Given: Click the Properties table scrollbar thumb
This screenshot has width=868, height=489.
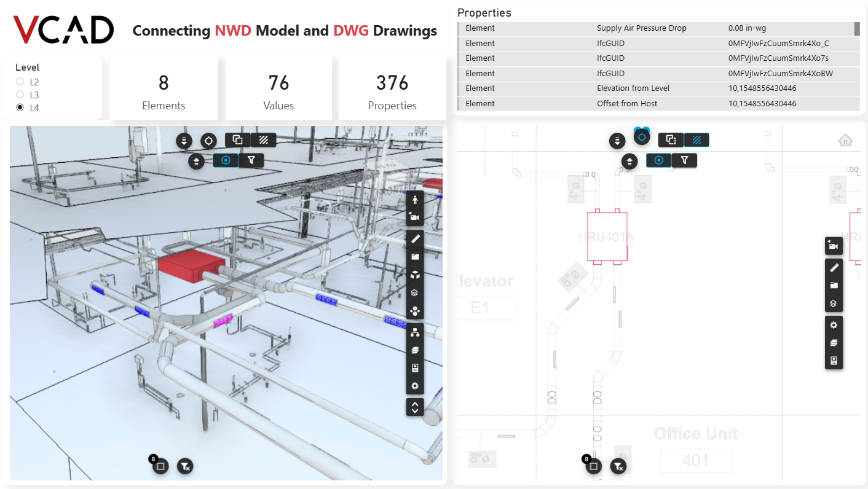Looking at the screenshot, I should pos(857,29).
